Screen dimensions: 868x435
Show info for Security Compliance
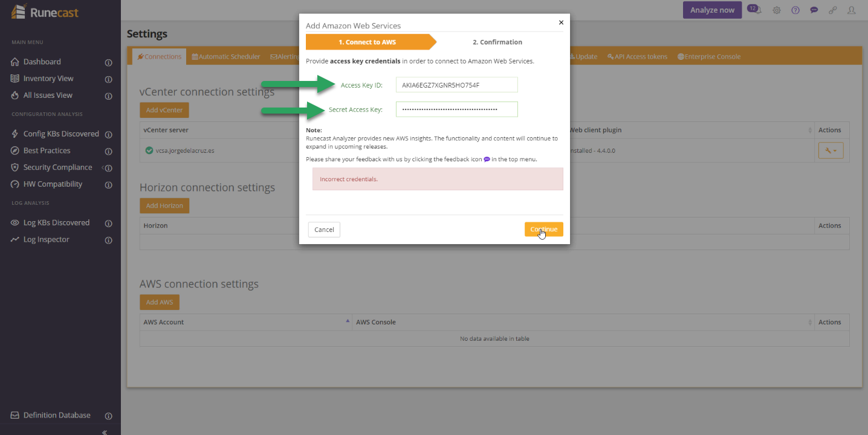pos(109,168)
